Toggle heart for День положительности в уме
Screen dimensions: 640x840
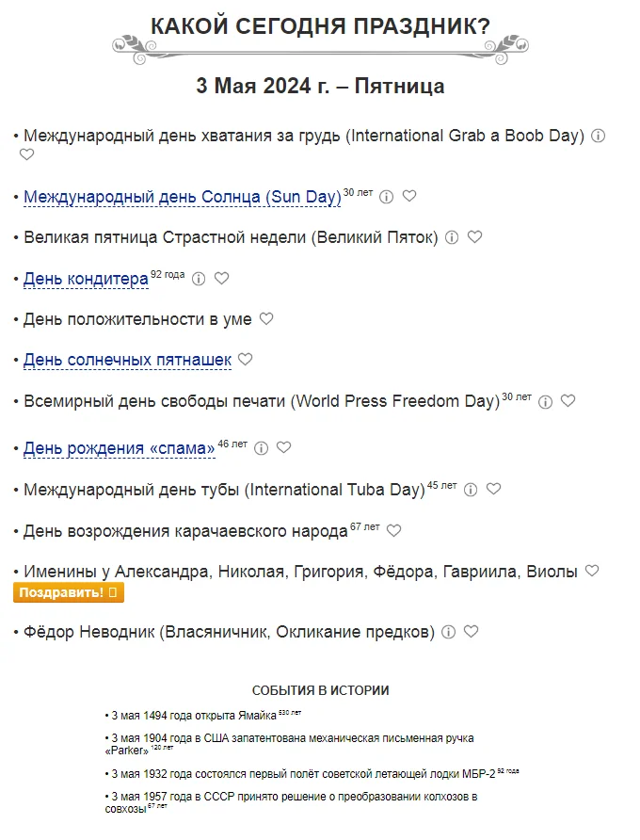(x=266, y=319)
